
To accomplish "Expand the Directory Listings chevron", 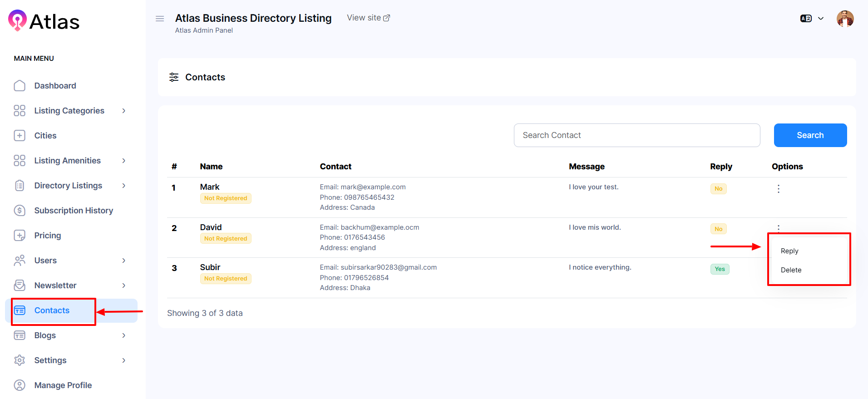I will (123, 186).
